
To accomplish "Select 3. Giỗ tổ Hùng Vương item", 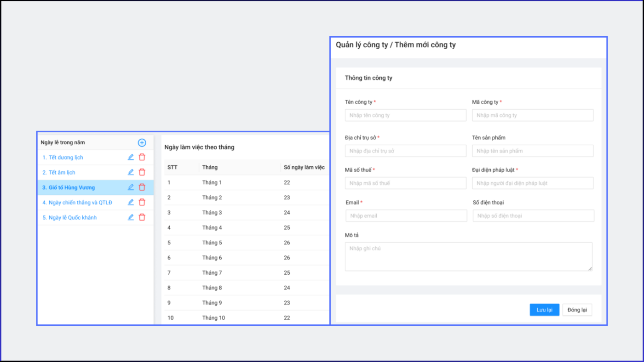I will pos(95,187).
